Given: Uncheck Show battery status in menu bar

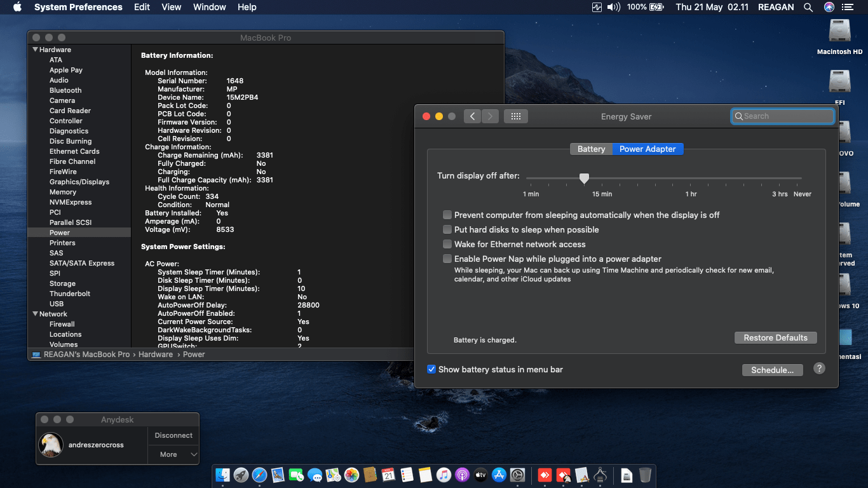Looking at the screenshot, I should (431, 369).
